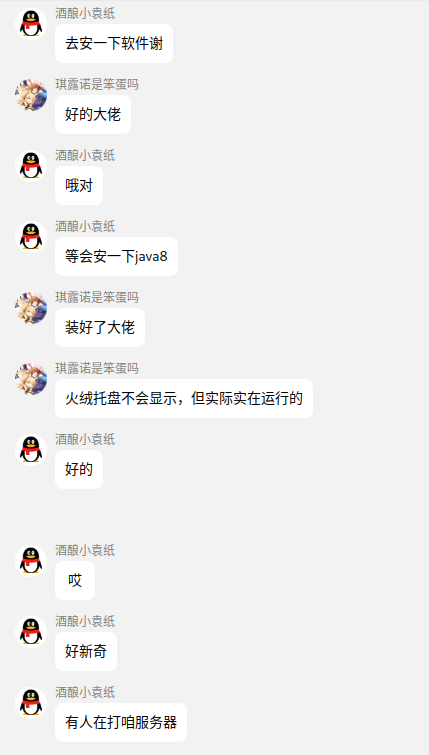Click penguin avatar beside "好新奇" message
Screen dimensions: 429x755
[31, 631]
